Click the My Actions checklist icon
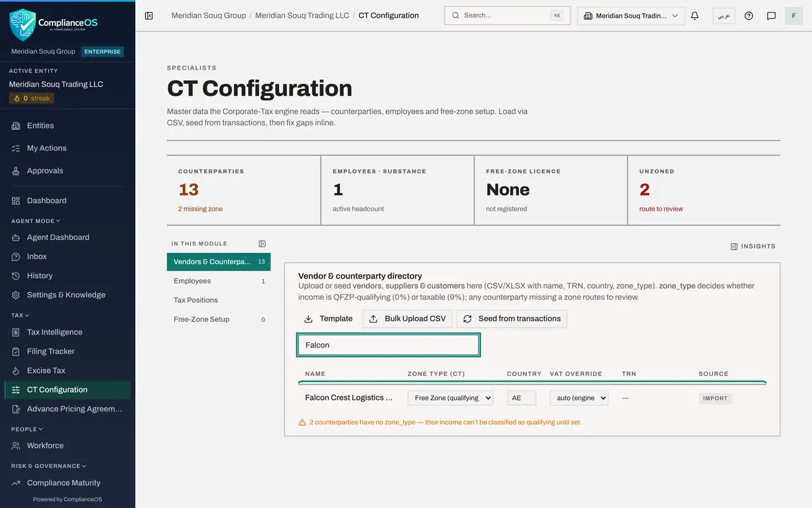812x508 pixels. (x=16, y=148)
